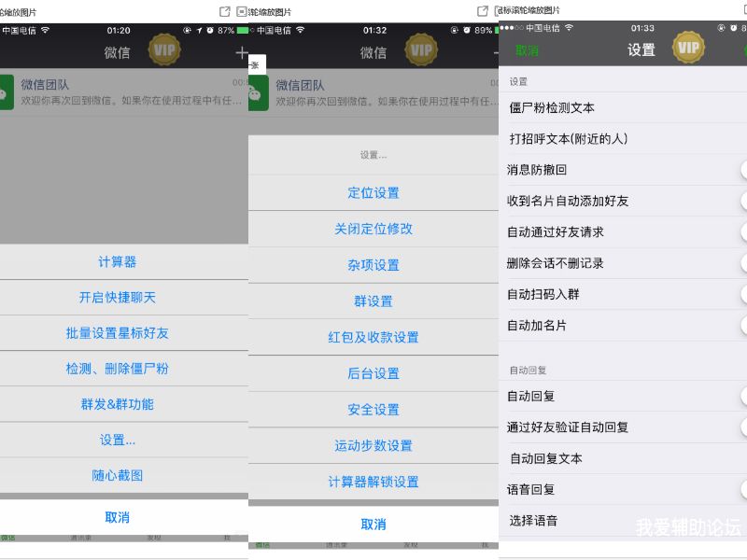Tap the 自动通过好友请求 row label
The image size is (747, 560).
pos(555,231)
